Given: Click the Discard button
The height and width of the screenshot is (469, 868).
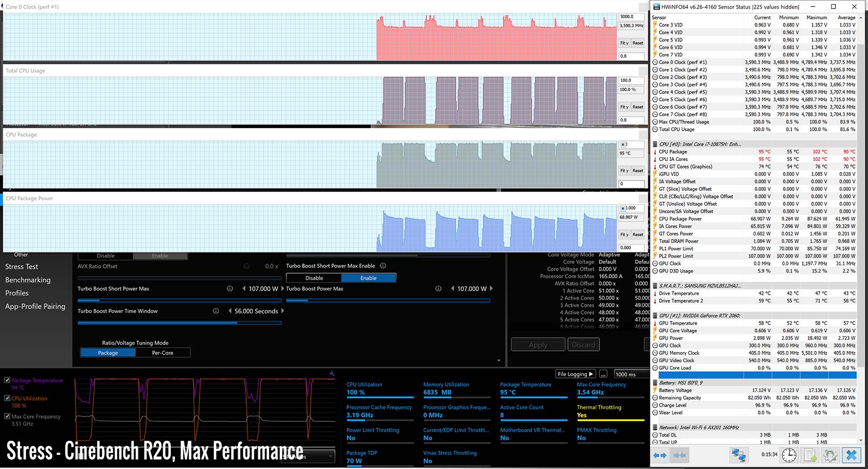Looking at the screenshot, I should pos(583,344).
